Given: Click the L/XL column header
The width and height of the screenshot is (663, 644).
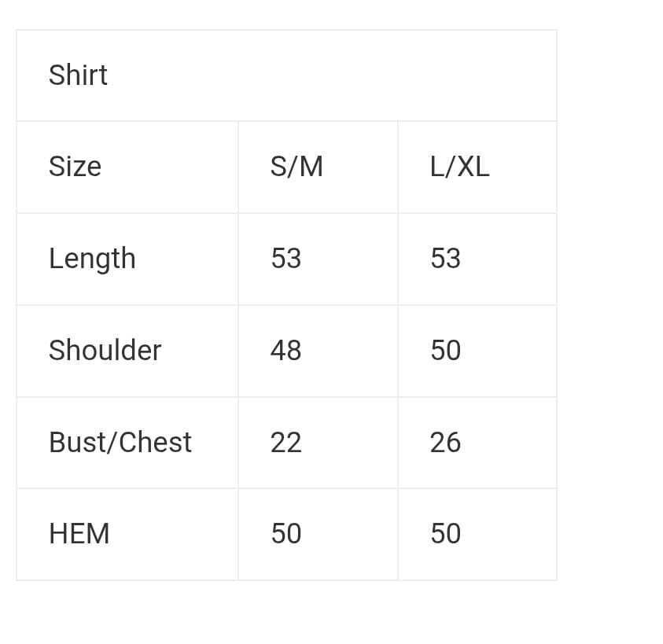Looking at the screenshot, I should point(459,166).
